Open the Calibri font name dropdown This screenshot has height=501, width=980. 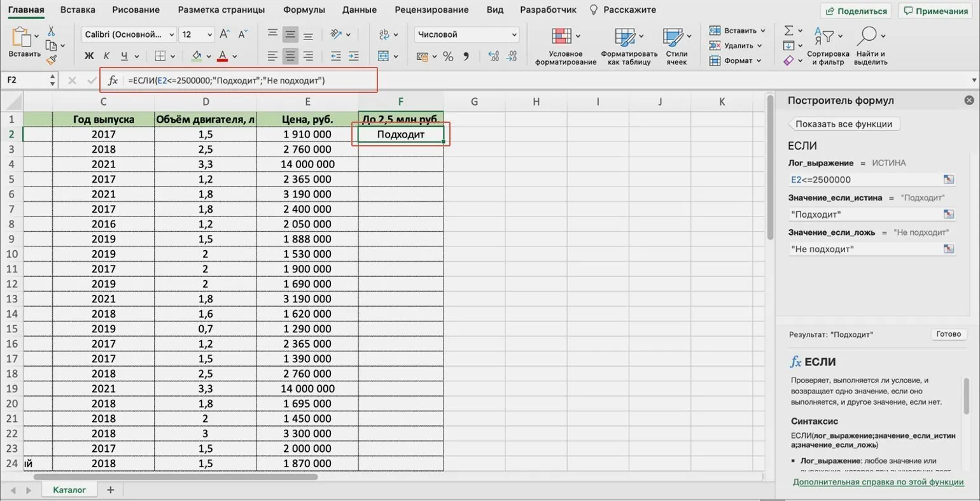[129, 34]
